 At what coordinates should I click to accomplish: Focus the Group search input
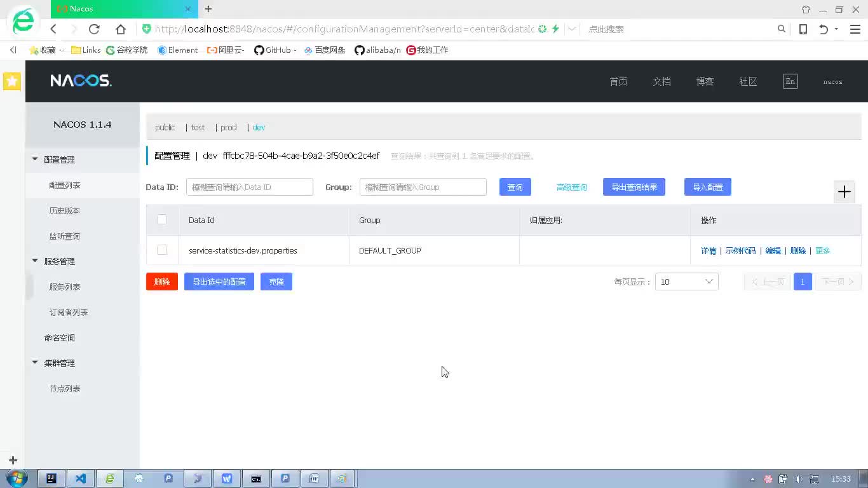tap(423, 187)
